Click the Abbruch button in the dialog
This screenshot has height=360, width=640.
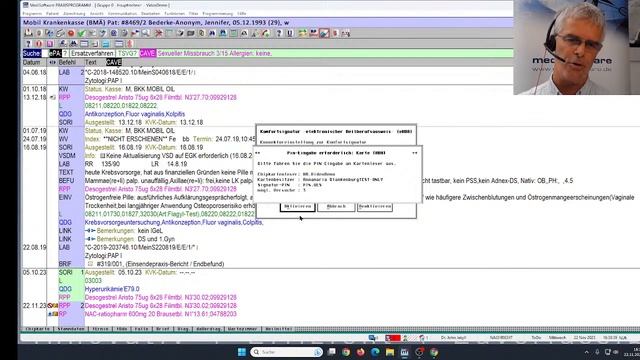(336, 207)
